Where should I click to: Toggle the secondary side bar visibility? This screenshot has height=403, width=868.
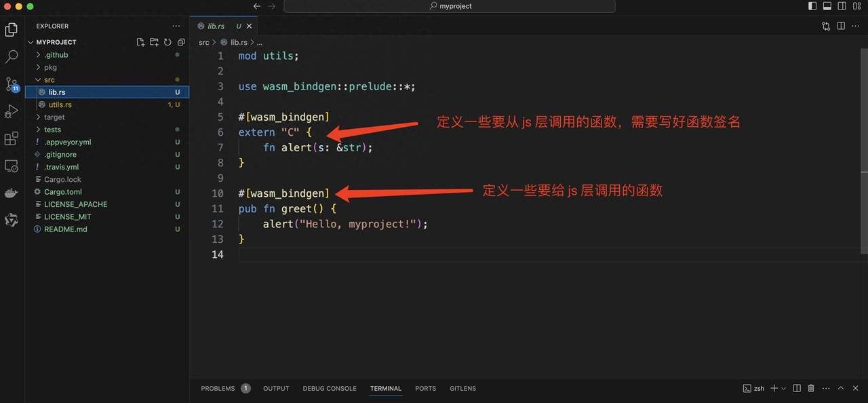click(842, 6)
